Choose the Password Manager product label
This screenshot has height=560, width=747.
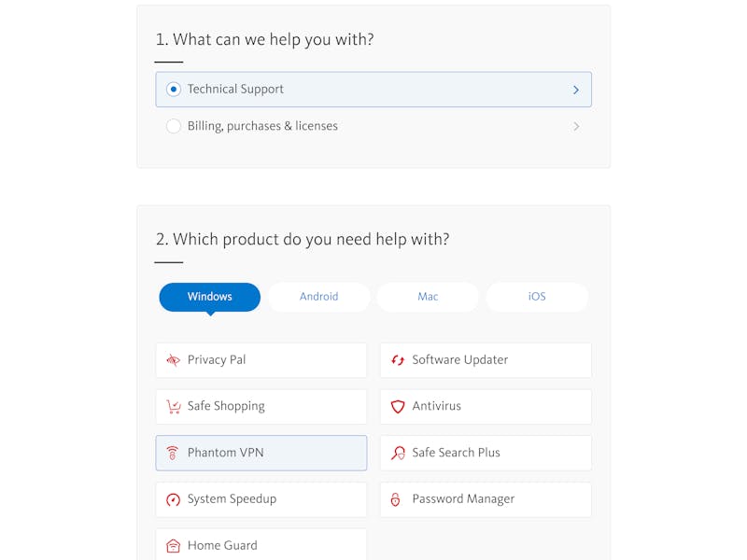point(463,499)
